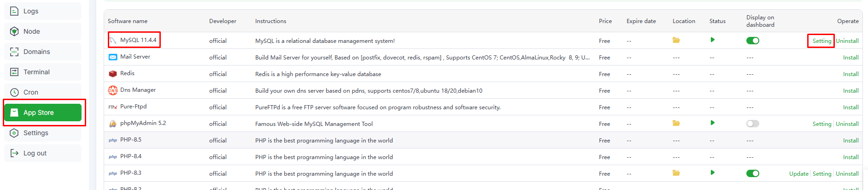Click the PHP-8.5 software name
The width and height of the screenshot is (868, 190).
click(x=131, y=140)
